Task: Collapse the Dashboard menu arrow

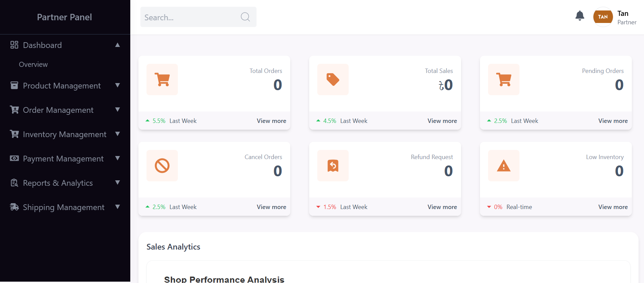Action: click(117, 45)
